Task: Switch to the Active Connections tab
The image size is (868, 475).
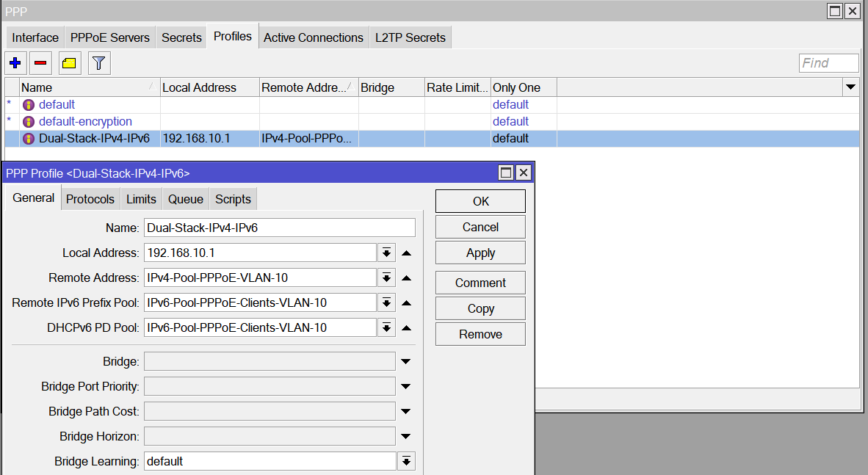Action: [313, 37]
